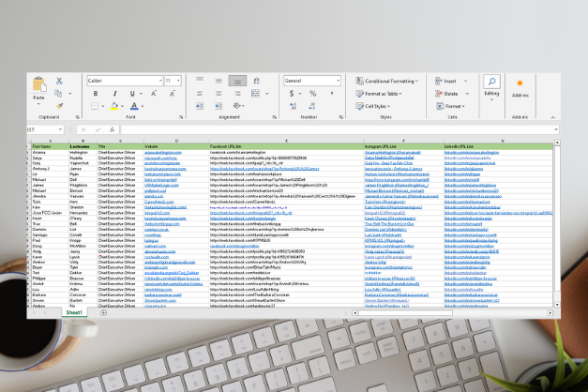Select the Sheet1 tab
The height and width of the screenshot is (392, 588).
pyautogui.click(x=74, y=312)
